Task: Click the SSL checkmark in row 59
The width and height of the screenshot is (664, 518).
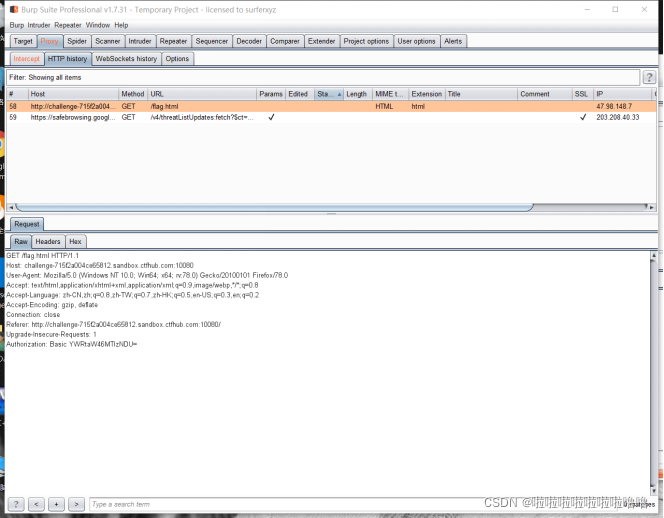Action: click(x=583, y=117)
